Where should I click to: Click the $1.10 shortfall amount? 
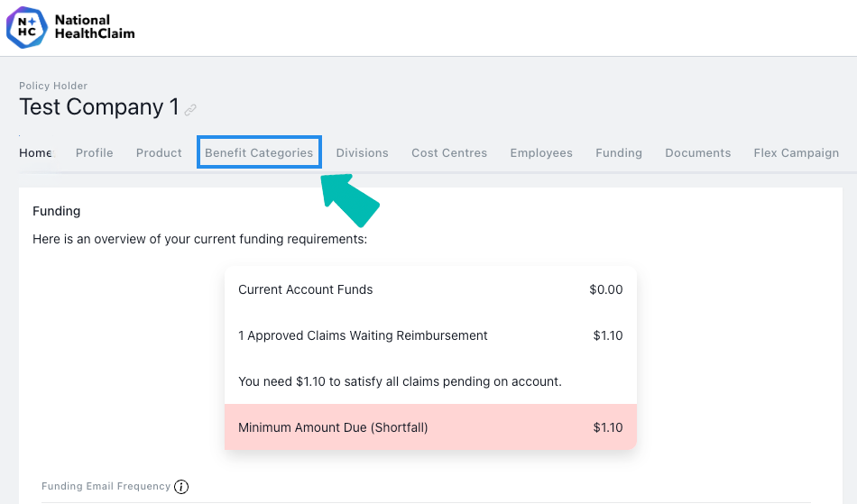(608, 427)
